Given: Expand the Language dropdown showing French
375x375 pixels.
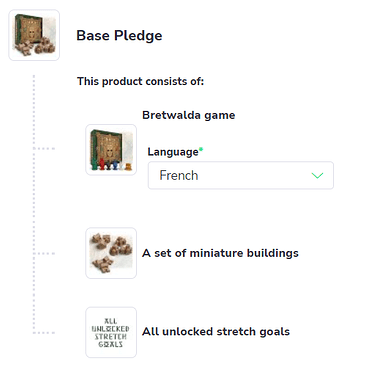Looking at the screenshot, I should (241, 175).
